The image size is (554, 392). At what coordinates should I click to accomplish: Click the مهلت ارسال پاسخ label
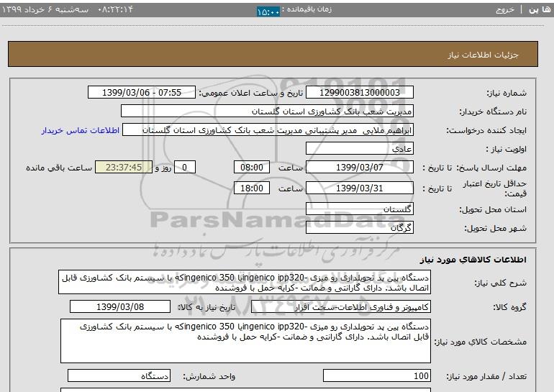(492, 168)
